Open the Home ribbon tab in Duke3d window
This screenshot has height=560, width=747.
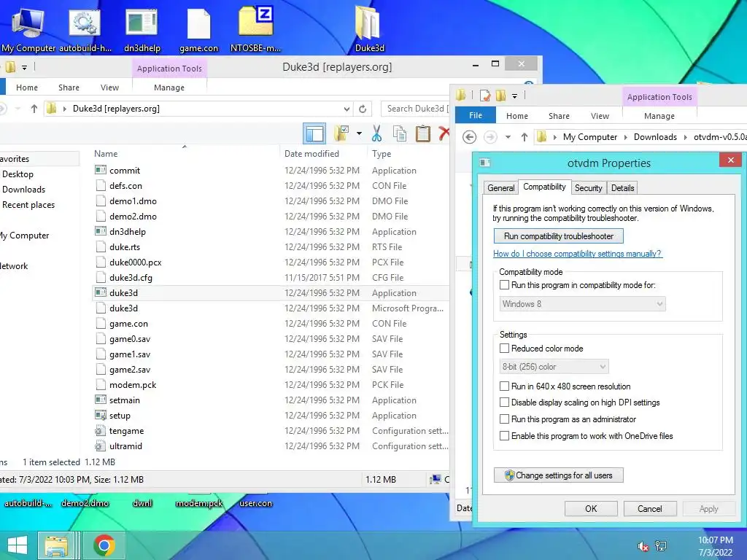(27, 87)
